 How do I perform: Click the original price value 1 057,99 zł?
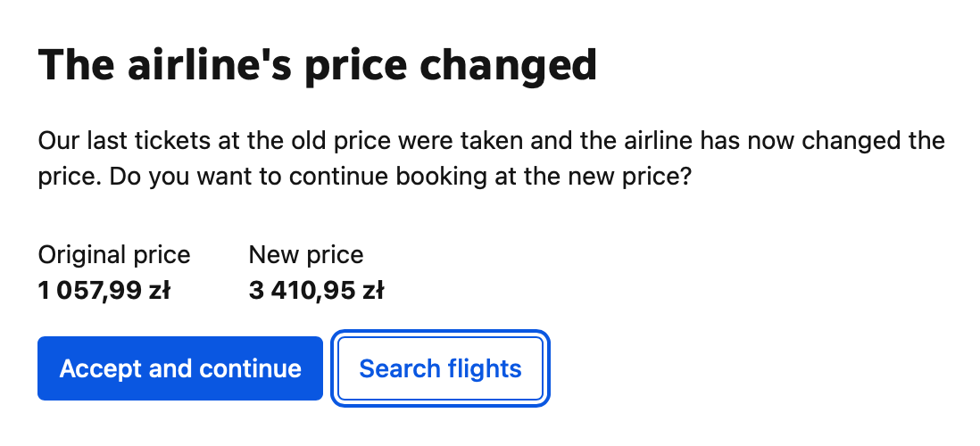104,291
